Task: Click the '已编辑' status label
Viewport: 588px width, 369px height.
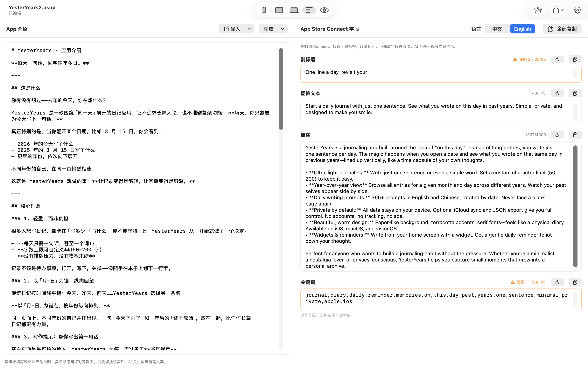Action: 15,13
